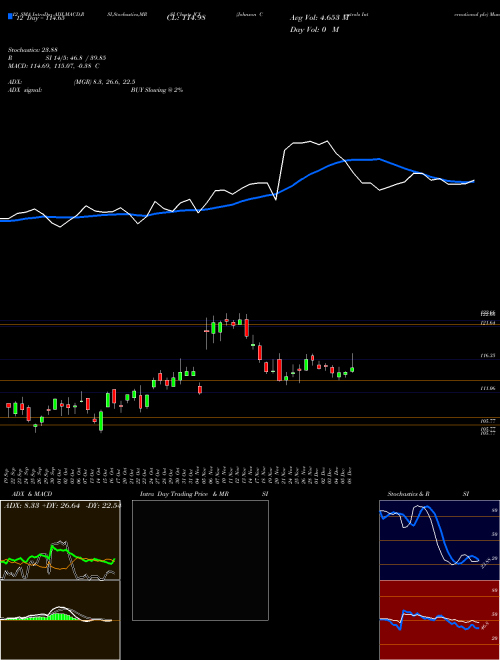
Task: Click the empty Intra Day Trading Price panel
Action: pos(200,560)
